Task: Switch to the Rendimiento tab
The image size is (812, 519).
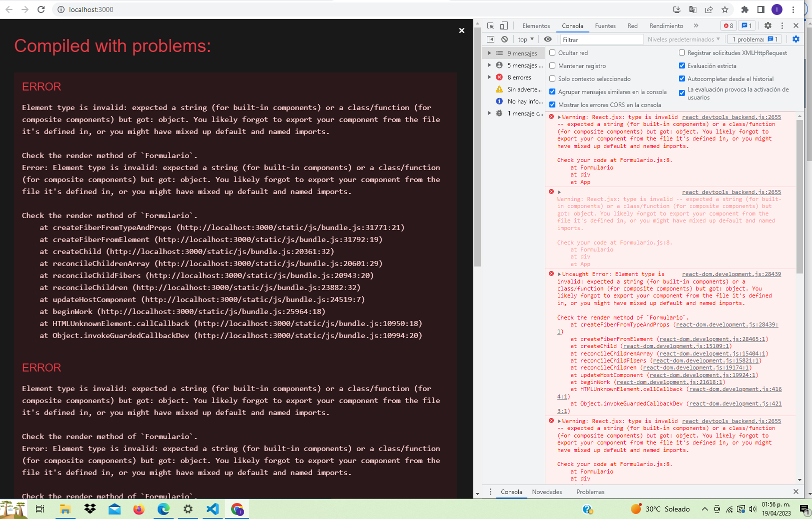Action: tap(666, 25)
